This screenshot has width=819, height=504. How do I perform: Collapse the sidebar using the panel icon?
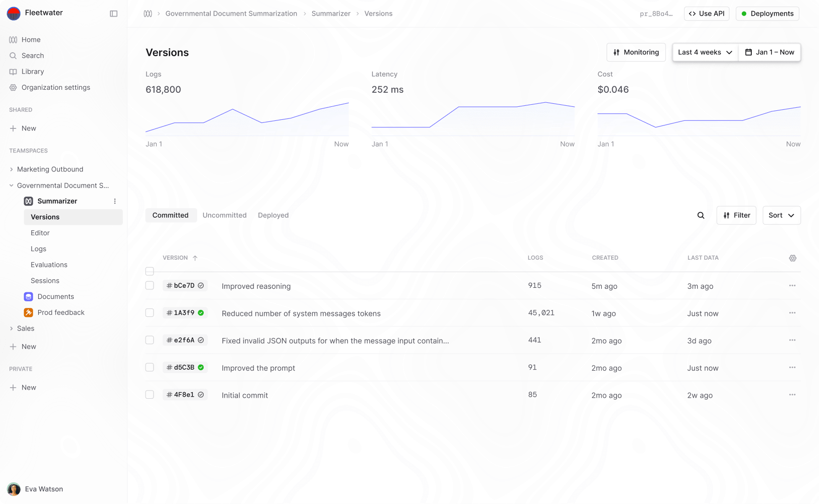(x=113, y=14)
